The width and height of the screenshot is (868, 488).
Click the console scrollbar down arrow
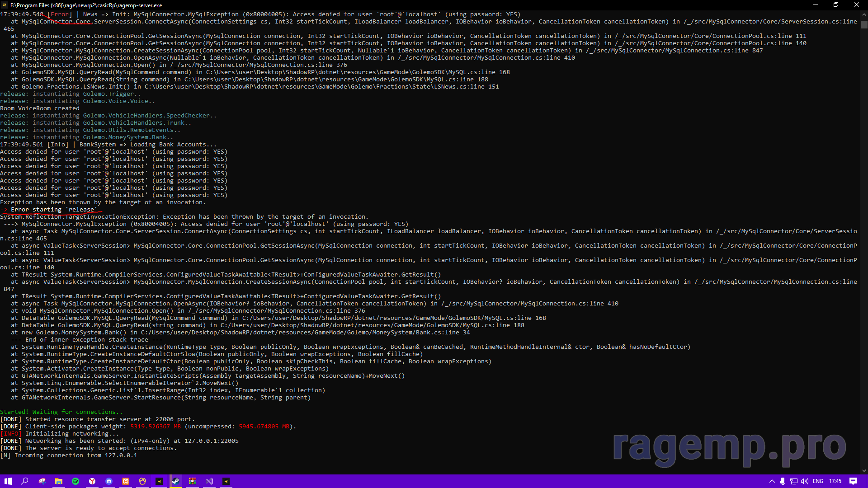tap(864, 470)
